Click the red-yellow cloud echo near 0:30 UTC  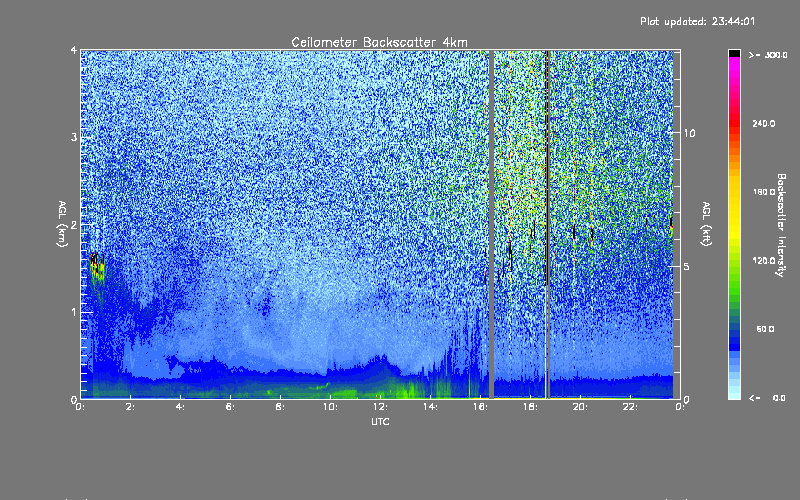(97, 265)
